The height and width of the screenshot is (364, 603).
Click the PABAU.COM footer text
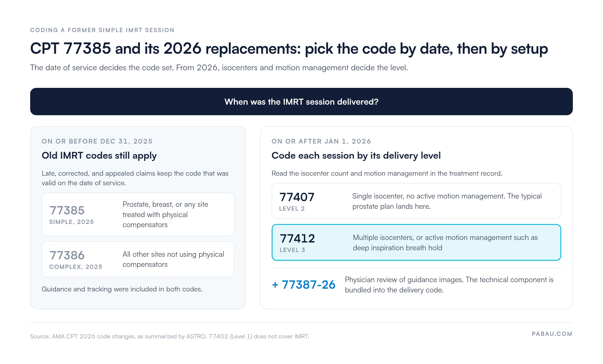click(x=552, y=334)
